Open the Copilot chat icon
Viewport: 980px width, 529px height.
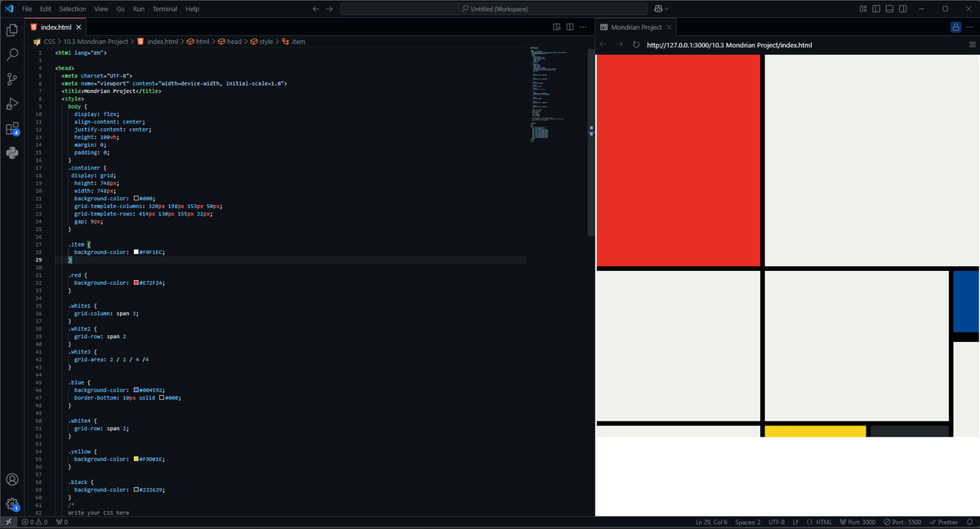657,8
